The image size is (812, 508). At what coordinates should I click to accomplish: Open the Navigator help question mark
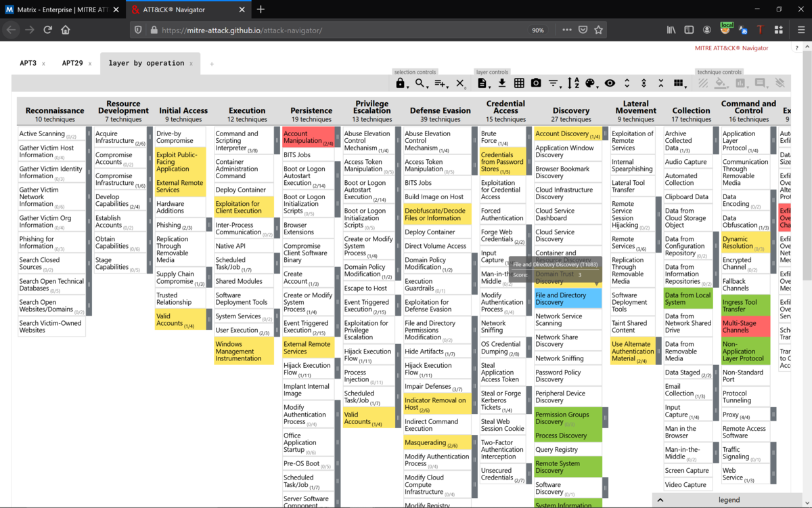(797, 48)
